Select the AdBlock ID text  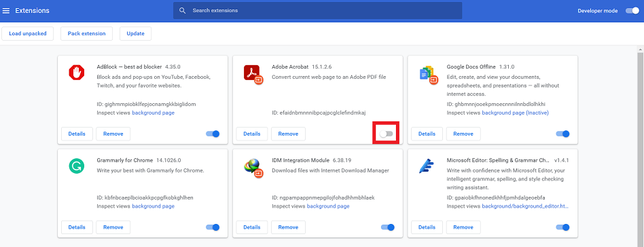click(x=146, y=104)
